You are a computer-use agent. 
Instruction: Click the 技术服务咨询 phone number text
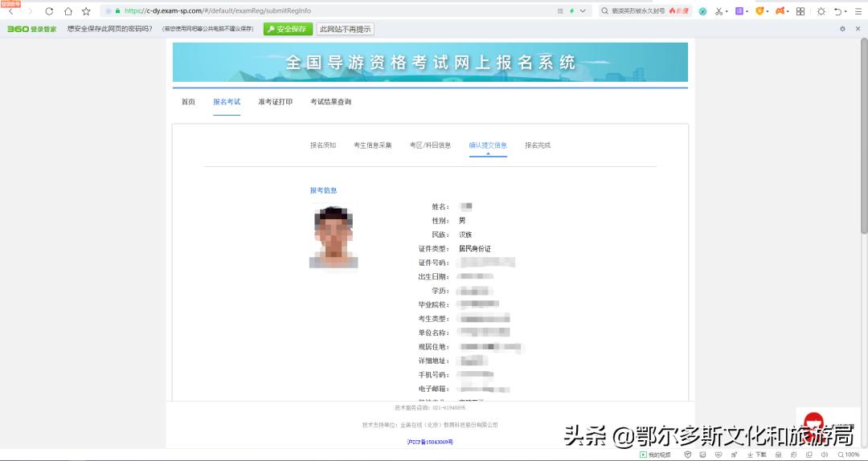(430, 408)
